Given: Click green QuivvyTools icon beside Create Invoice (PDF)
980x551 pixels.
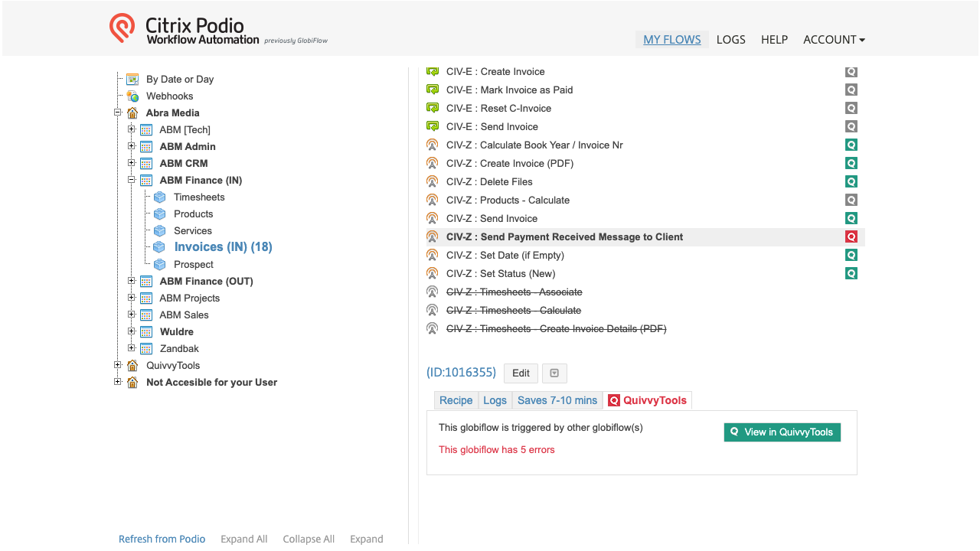Looking at the screenshot, I should point(851,163).
